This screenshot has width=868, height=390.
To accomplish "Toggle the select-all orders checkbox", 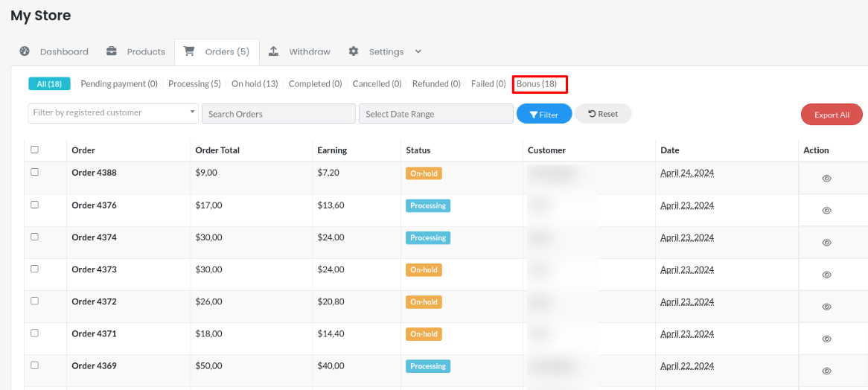I will (34, 150).
